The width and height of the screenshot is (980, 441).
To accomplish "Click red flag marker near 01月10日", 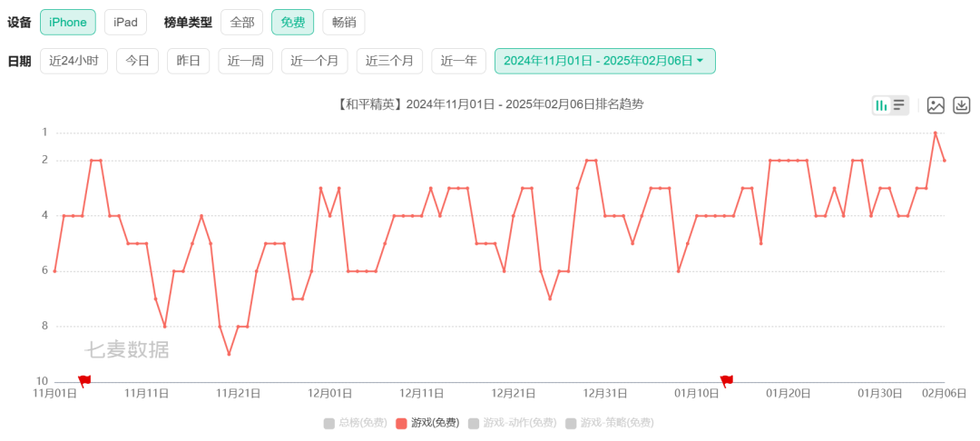I will (x=726, y=380).
